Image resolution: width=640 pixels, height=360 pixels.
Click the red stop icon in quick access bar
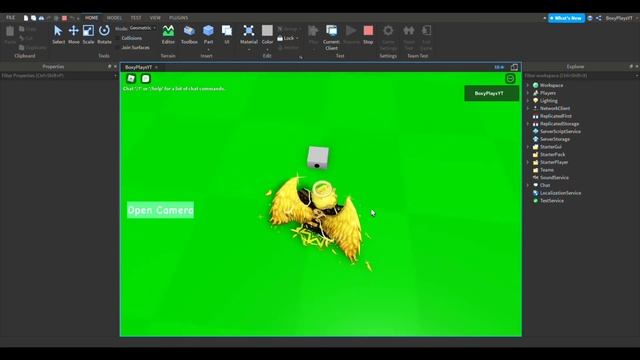click(x=64, y=18)
